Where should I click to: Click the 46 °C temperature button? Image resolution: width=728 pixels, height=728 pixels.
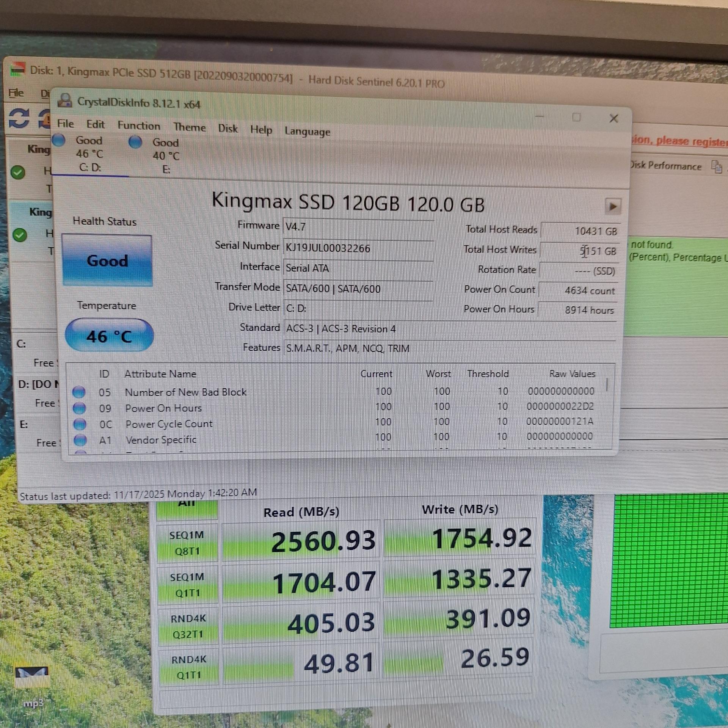[x=109, y=336]
